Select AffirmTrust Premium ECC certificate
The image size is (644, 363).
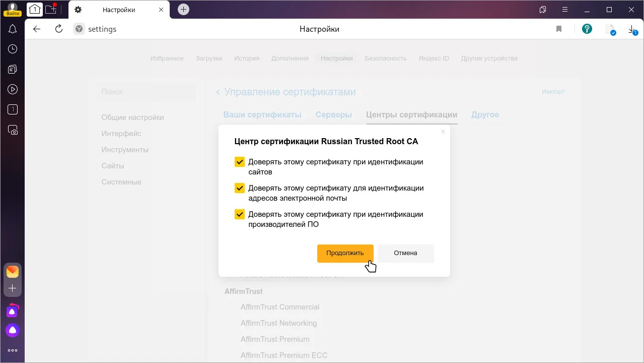pyautogui.click(x=284, y=355)
